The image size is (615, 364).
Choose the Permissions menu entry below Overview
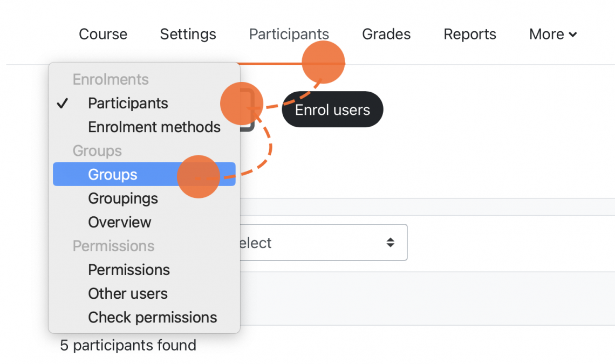(x=129, y=270)
